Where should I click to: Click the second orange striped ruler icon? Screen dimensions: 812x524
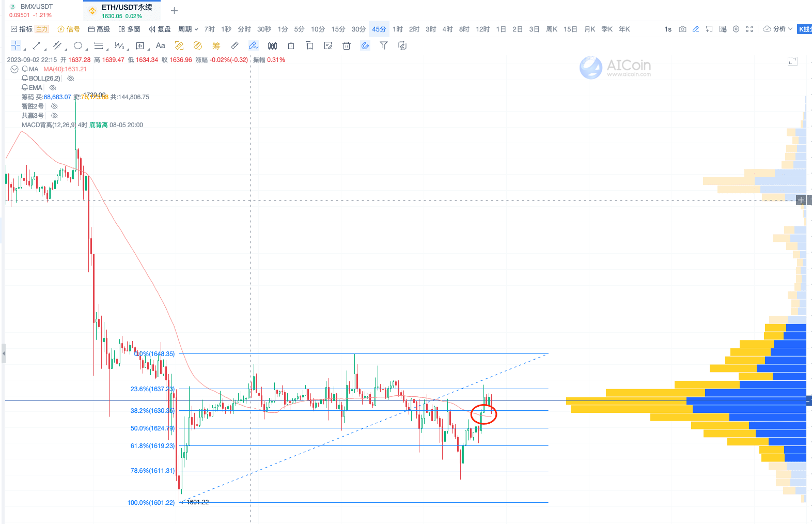(x=197, y=45)
